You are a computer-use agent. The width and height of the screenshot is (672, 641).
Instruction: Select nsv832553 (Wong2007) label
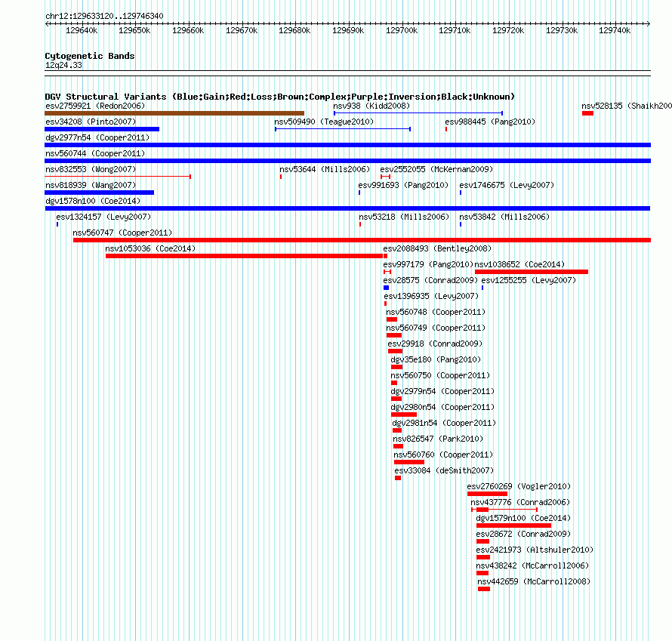point(91,169)
